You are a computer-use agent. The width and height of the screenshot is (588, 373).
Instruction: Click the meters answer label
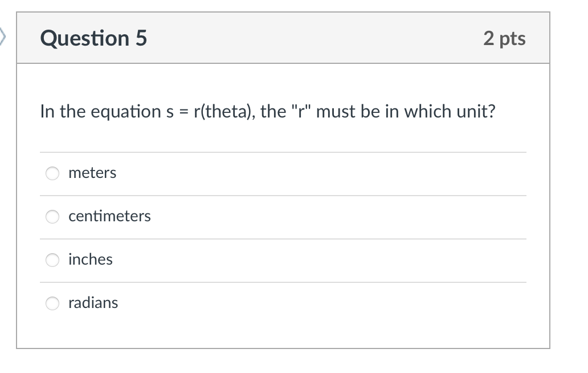coord(92,173)
